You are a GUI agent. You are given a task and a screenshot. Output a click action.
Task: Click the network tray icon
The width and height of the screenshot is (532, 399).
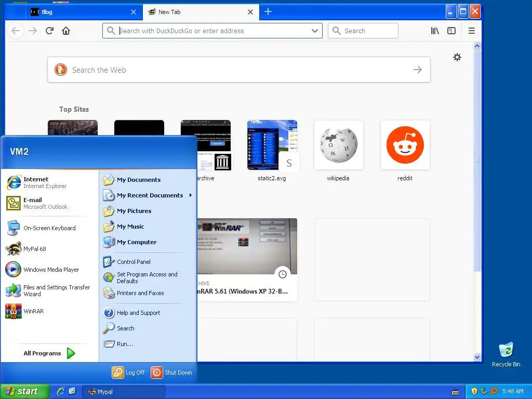[484, 391]
